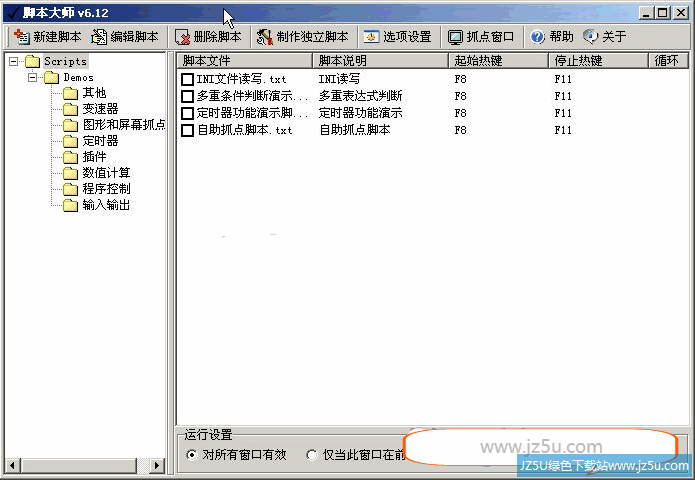Check the INI文件读写.txt script checkbox
The image size is (695, 480).
187,79
